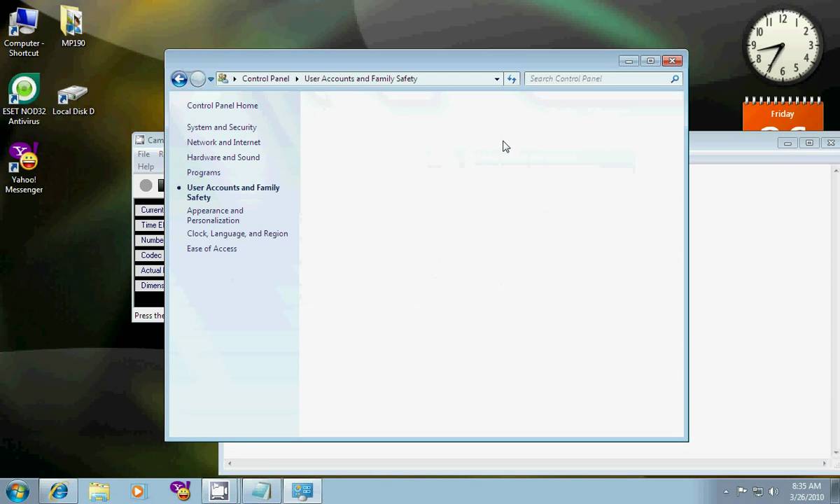Open Windows Media Player from taskbar
Viewport: 840px width, 504px height.
click(138, 491)
